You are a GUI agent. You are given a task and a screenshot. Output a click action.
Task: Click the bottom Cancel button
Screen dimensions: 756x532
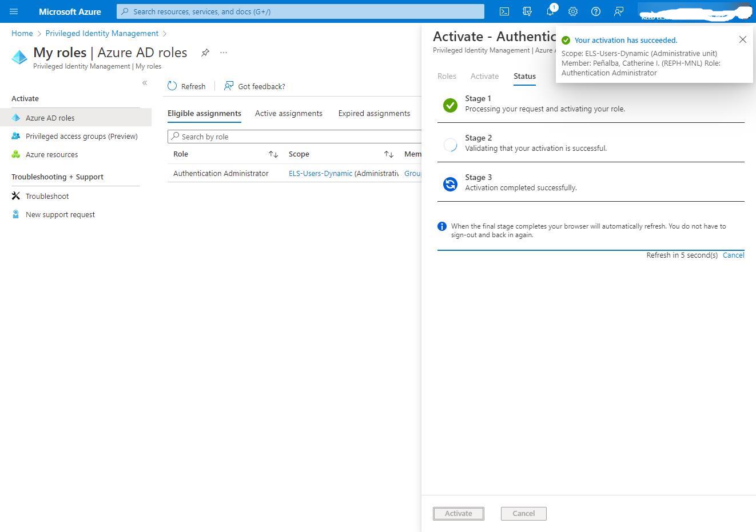(523, 513)
